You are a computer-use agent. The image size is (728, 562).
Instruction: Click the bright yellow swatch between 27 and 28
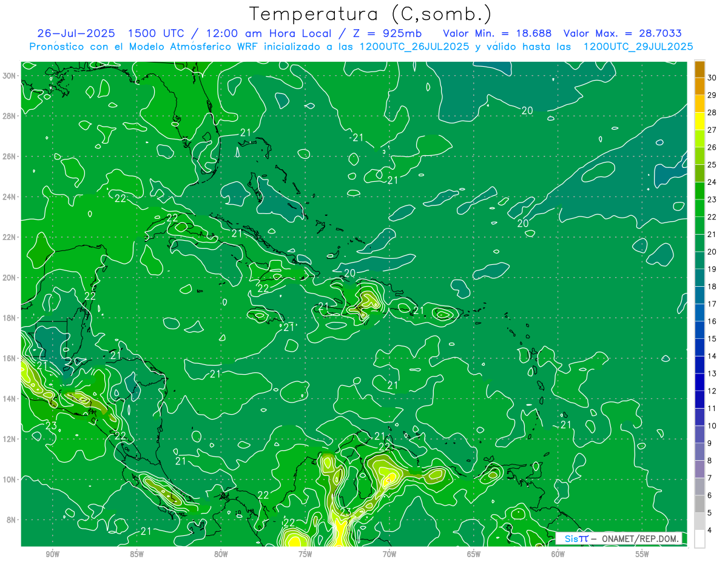[x=699, y=121]
